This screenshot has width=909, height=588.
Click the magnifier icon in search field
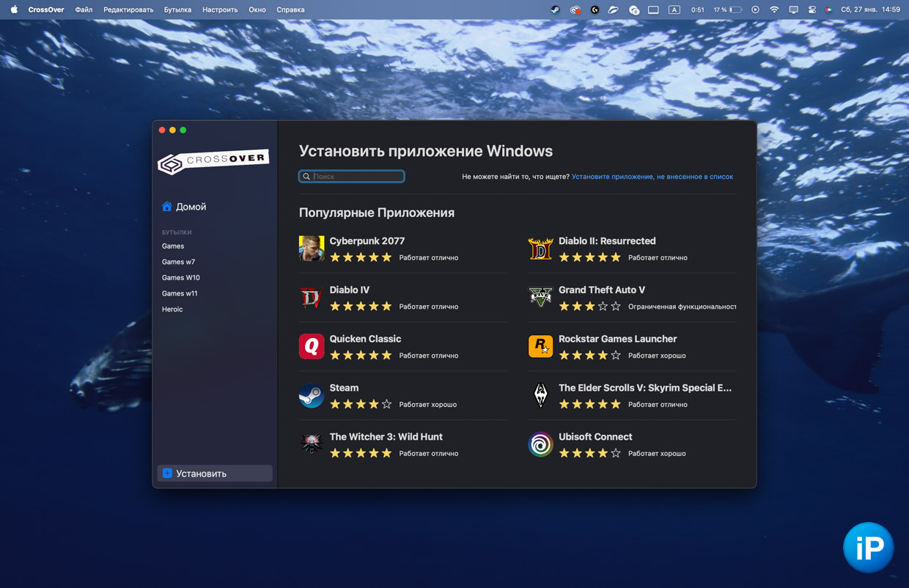click(306, 177)
